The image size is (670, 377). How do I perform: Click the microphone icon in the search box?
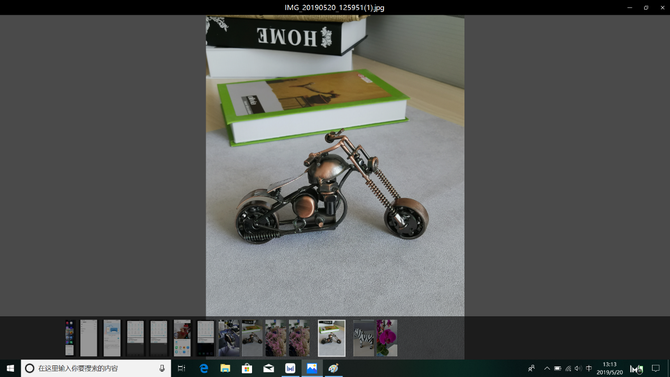click(162, 368)
